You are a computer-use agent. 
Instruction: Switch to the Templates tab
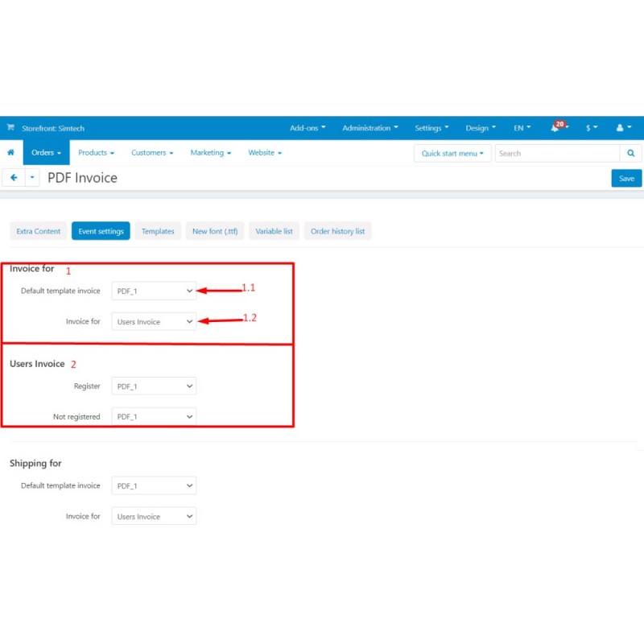tap(158, 231)
